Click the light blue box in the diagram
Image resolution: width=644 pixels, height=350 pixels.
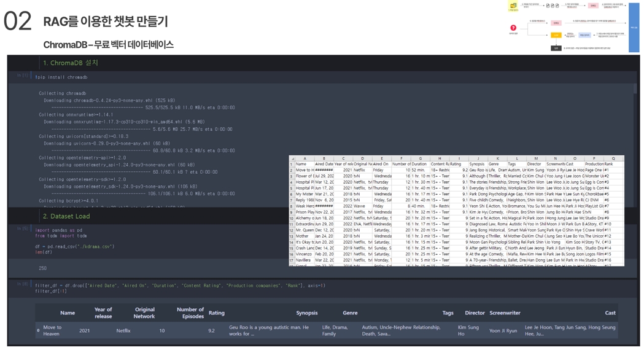584,36
